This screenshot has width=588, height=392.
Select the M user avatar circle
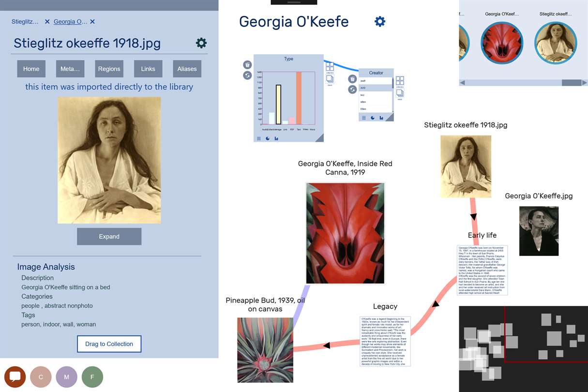coord(66,377)
